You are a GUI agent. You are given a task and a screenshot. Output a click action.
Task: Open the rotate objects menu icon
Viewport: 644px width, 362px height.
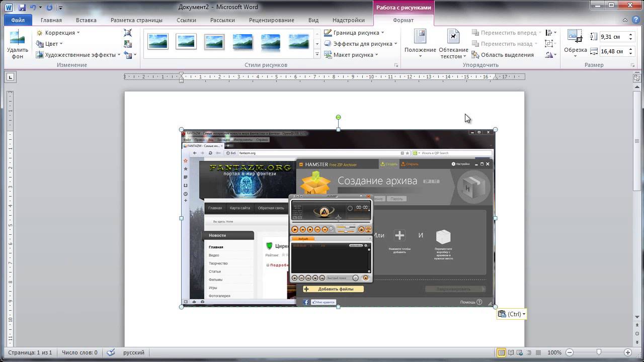pos(551,55)
